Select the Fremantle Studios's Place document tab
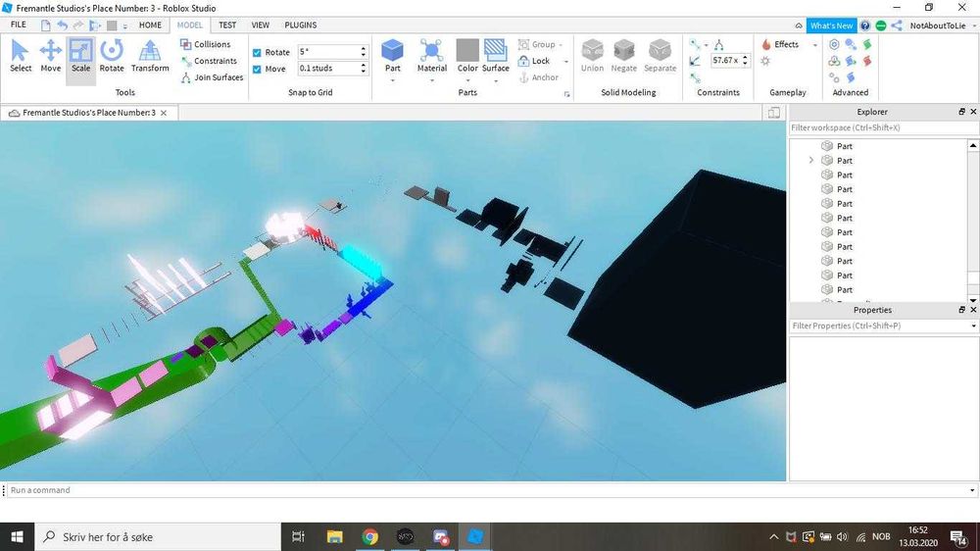The image size is (980, 551). 89,113
